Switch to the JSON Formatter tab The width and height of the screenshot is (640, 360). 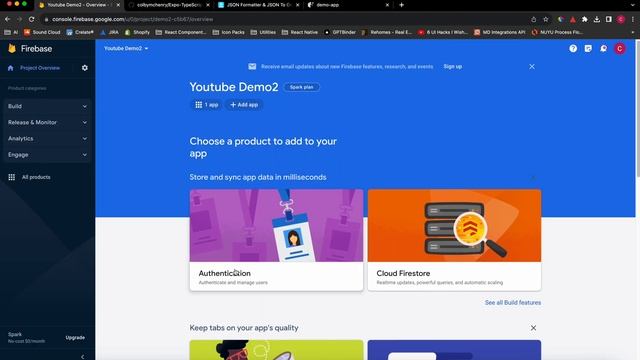point(259,5)
